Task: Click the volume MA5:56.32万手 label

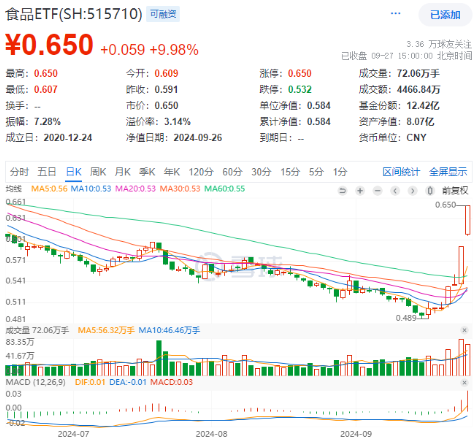Action: coord(106,330)
